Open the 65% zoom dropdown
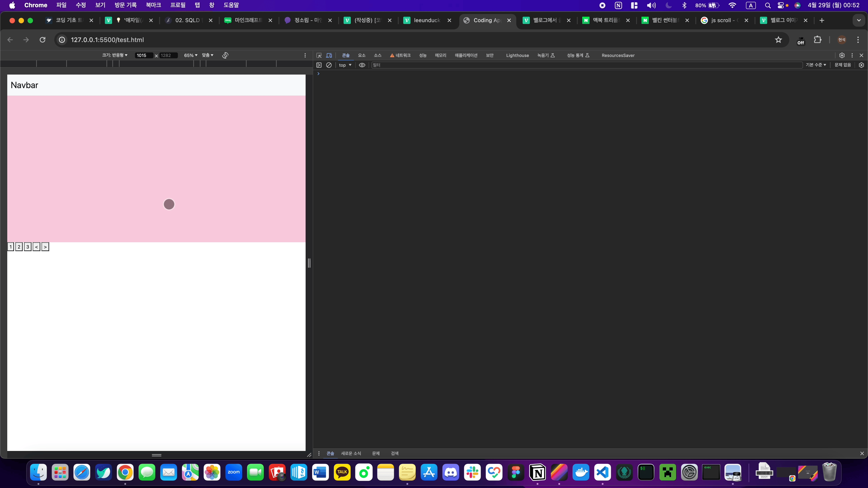Image resolution: width=868 pixels, height=488 pixels. coord(190,55)
